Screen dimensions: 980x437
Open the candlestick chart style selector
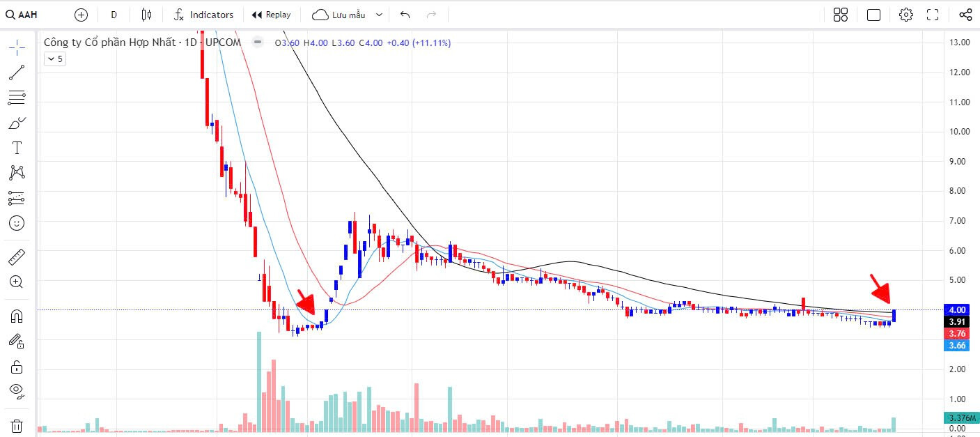pyautogui.click(x=146, y=15)
